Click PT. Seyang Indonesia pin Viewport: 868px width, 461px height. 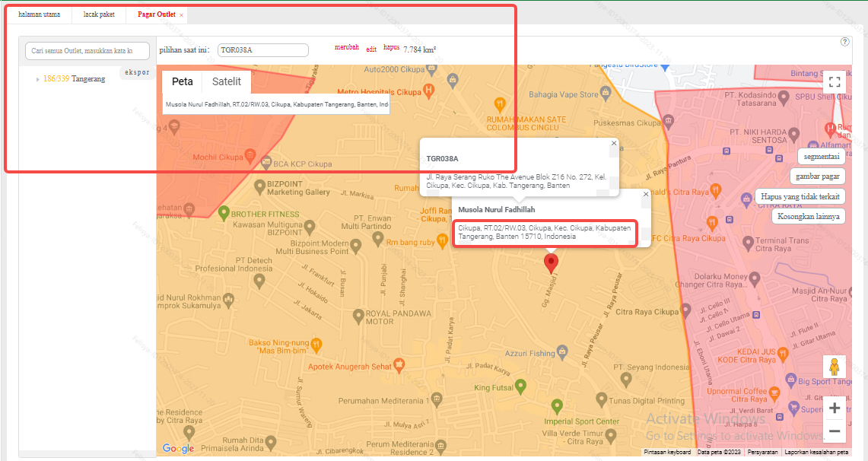point(625,379)
